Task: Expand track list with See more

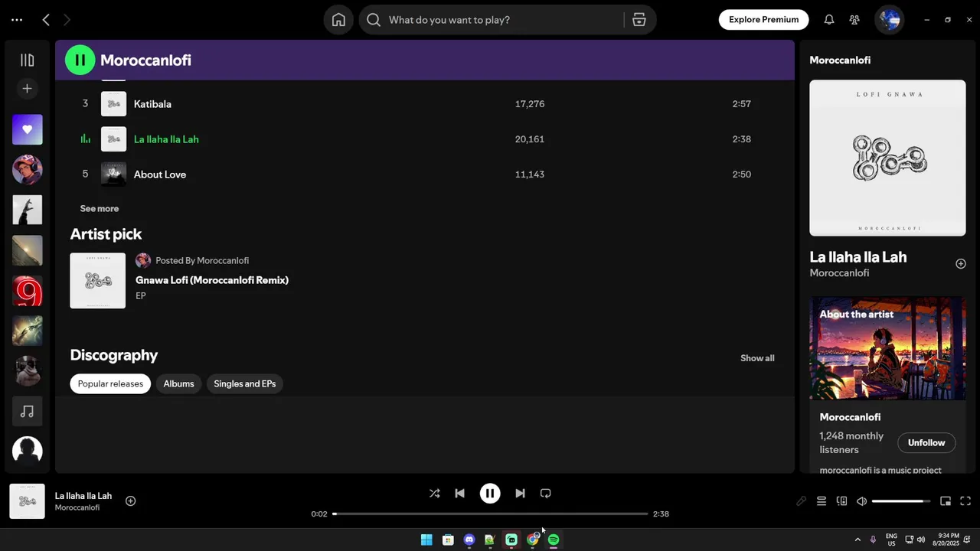Action: pyautogui.click(x=100, y=208)
